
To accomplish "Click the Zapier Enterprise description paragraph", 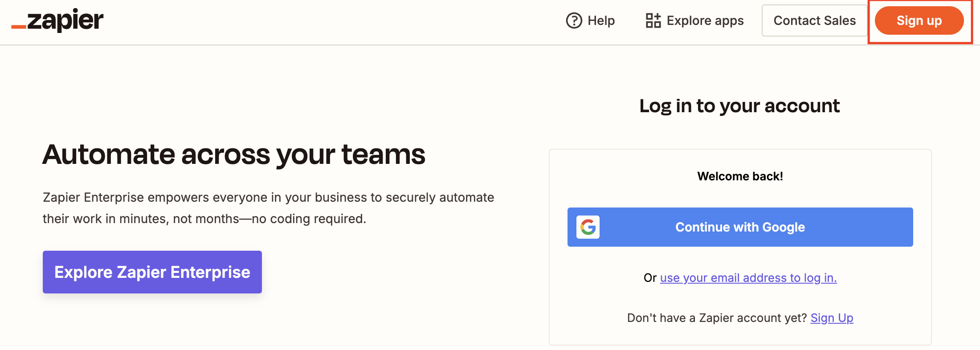I will 268,208.
